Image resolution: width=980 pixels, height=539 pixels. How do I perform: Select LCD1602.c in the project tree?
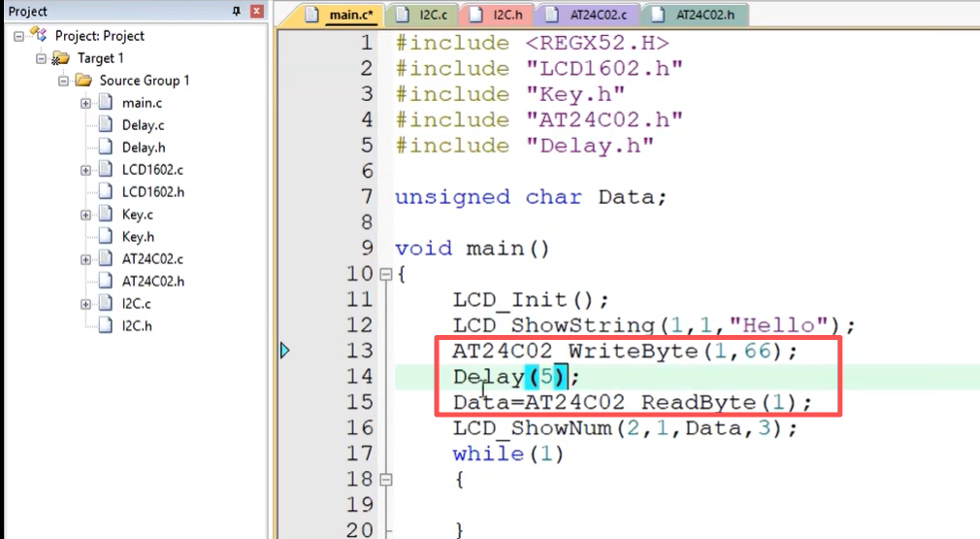(x=152, y=170)
